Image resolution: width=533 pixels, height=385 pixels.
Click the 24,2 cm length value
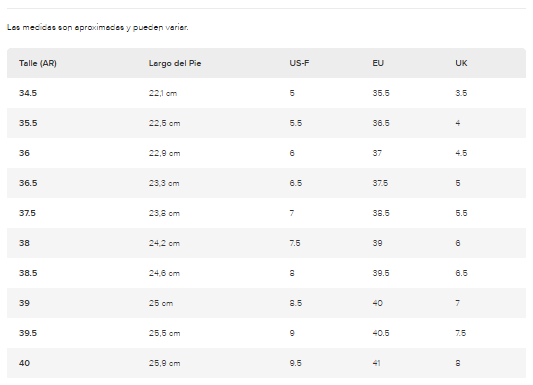[164, 243]
